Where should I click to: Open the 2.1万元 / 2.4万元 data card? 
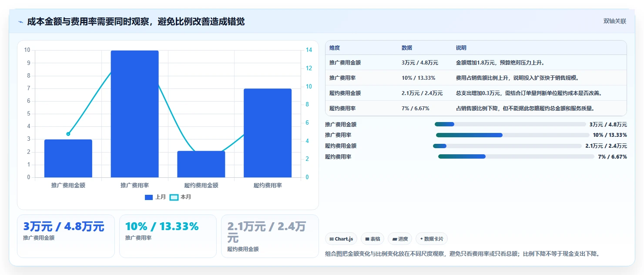click(270, 236)
